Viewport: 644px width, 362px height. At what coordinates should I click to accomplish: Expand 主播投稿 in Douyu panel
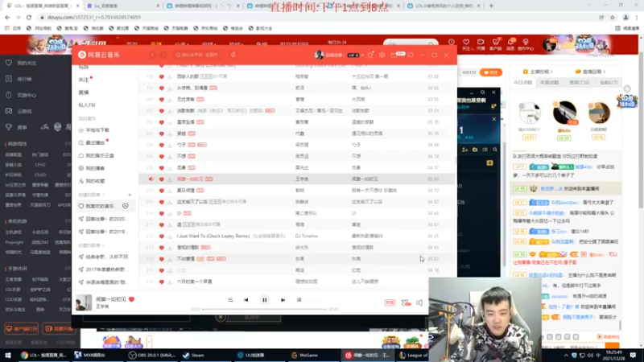click(x=538, y=72)
